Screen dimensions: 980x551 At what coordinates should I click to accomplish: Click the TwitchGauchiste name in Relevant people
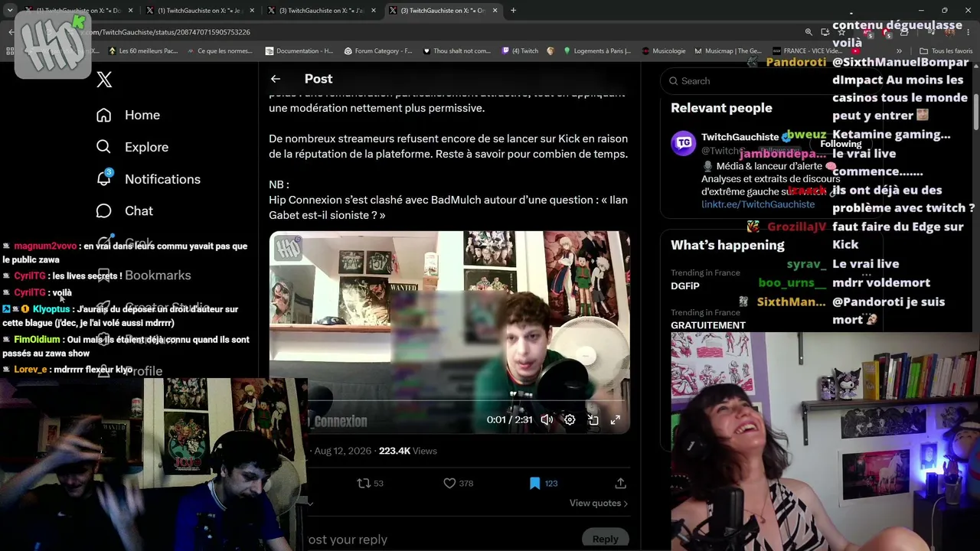[x=740, y=137]
